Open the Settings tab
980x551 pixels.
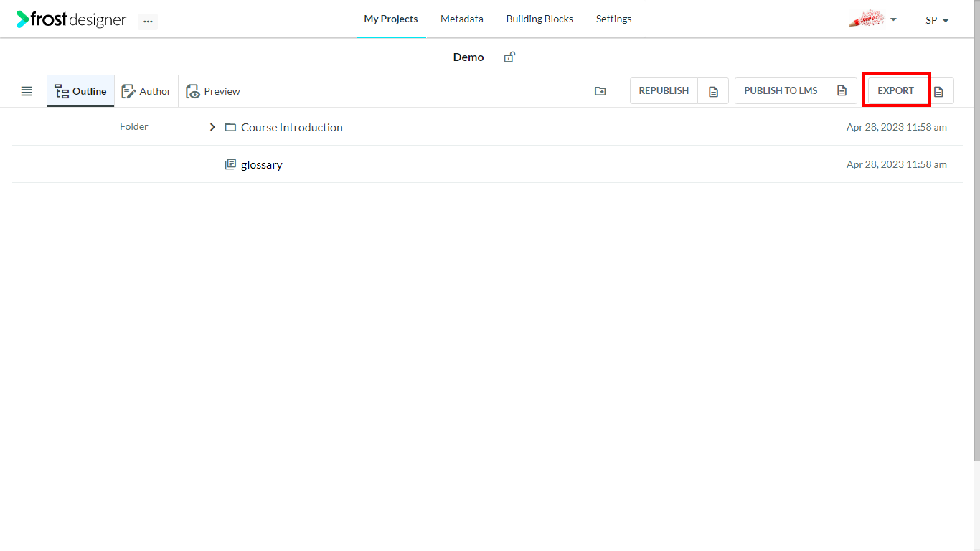click(614, 19)
